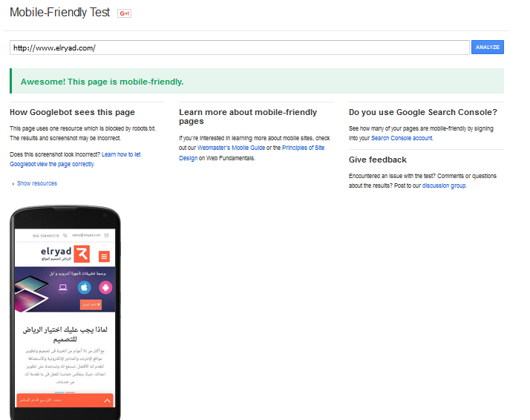Open the Principles of Site Design link

tap(252, 153)
